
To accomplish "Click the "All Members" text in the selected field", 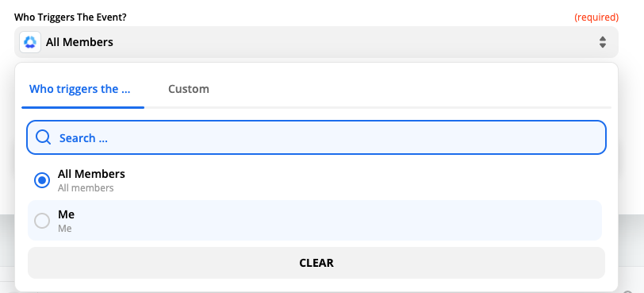I will (79, 42).
